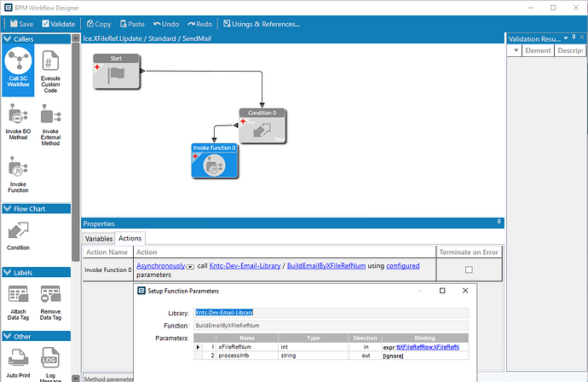Collapse the Labels section
The height and width of the screenshot is (382, 588).
pyautogui.click(x=8, y=272)
